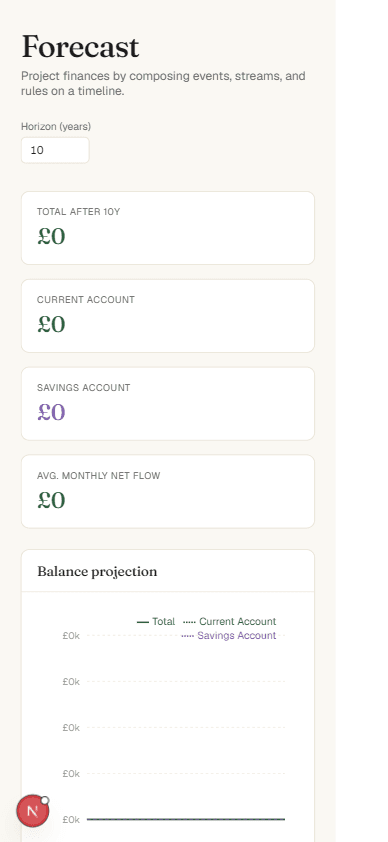Click the Balance projection panel header
The height and width of the screenshot is (842, 388).
[168, 571]
